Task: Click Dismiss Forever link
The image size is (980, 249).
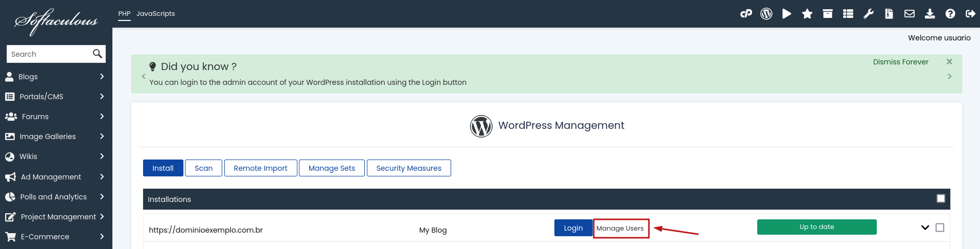Action: tap(900, 62)
